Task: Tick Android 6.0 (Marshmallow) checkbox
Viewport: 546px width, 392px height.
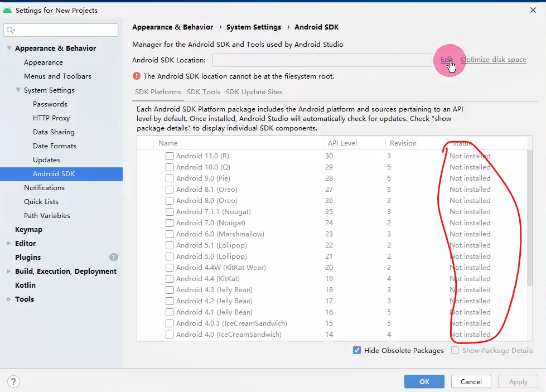Action: (x=169, y=234)
